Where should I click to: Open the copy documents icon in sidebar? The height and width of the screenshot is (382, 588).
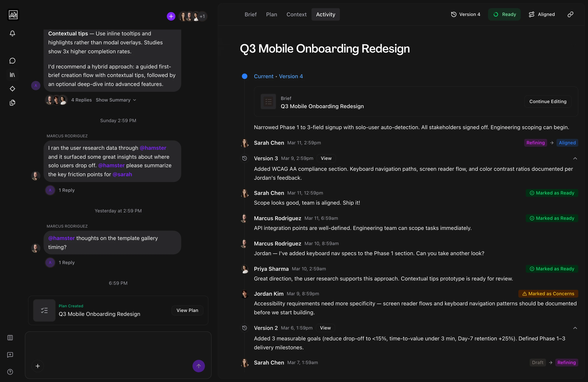[12, 103]
